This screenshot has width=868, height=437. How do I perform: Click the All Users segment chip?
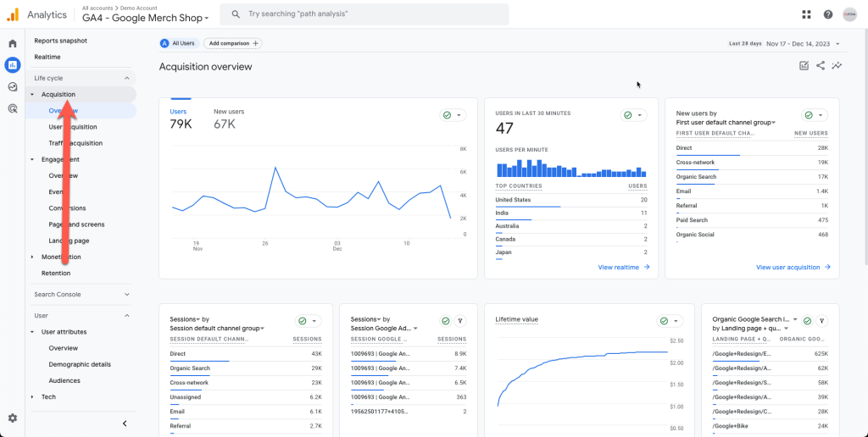point(179,43)
